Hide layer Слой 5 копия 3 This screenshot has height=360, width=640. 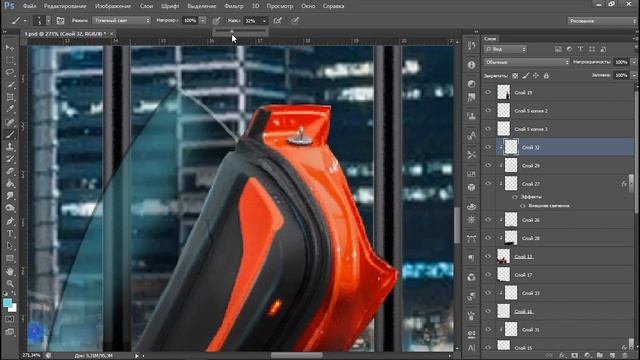[488, 129]
